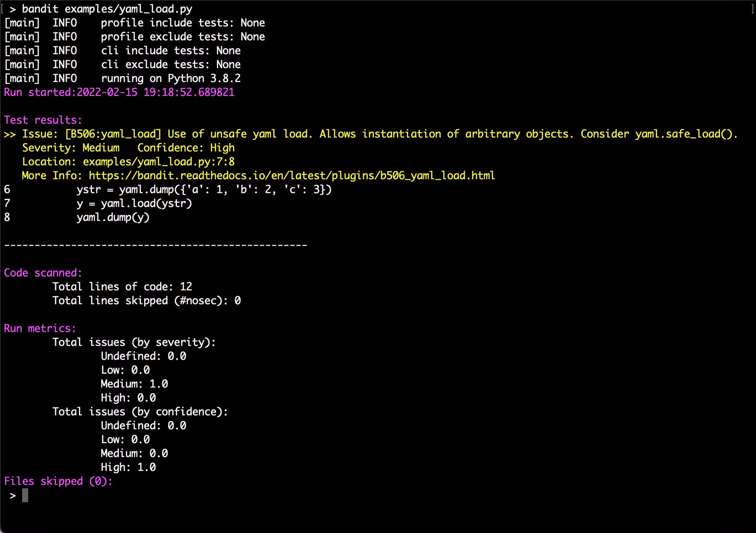The image size is (756, 533).
Task: Click the command 'bandit examples/yaml_load.py'
Action: click(107, 9)
